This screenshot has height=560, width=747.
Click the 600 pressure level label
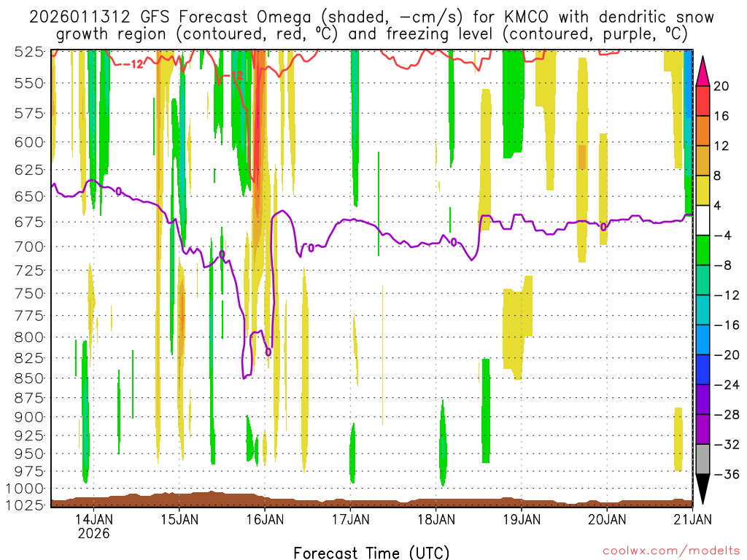click(28, 142)
